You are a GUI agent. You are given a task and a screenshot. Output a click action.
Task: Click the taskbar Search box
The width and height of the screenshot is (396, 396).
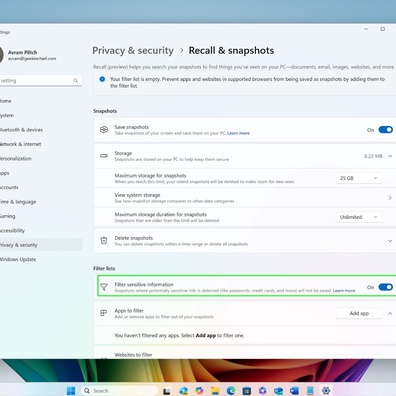119,391
